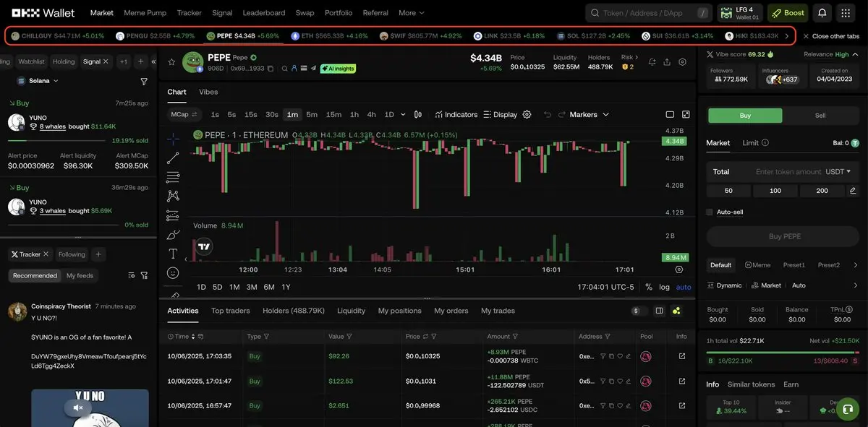Toggle the percent scale on the chart

(649, 287)
